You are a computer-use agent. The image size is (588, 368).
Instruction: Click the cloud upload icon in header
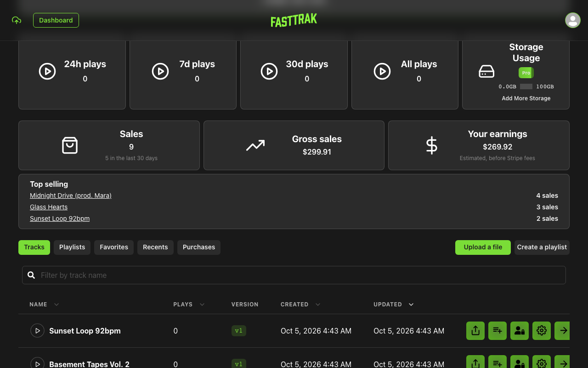tap(17, 20)
